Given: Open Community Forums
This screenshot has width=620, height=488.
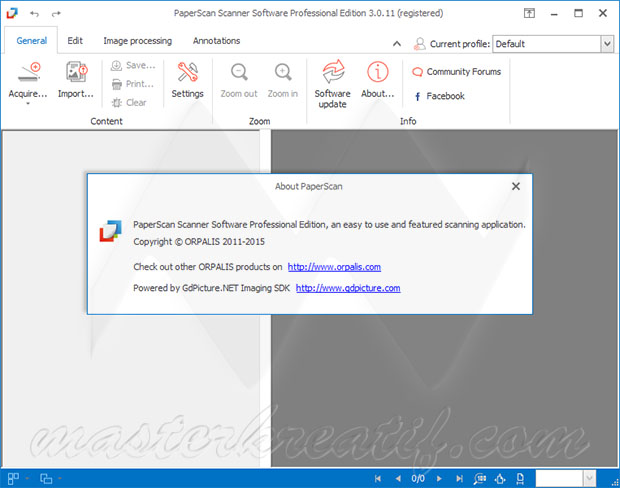Looking at the screenshot, I should (456, 72).
